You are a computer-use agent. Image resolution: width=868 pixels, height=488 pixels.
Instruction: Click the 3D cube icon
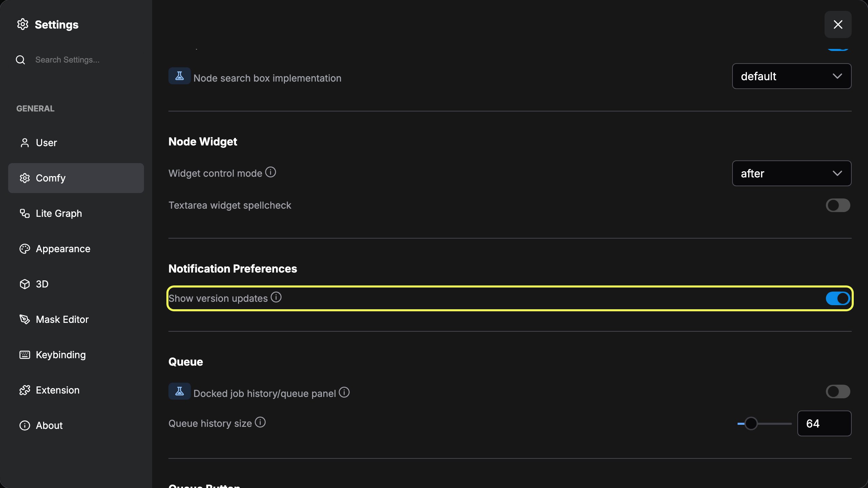[x=24, y=284]
